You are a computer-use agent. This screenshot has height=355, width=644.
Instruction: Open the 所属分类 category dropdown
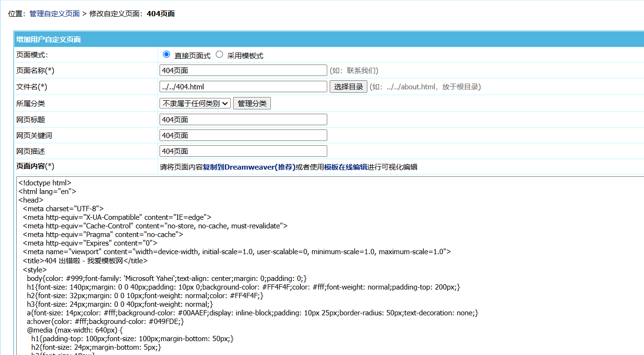click(x=195, y=103)
